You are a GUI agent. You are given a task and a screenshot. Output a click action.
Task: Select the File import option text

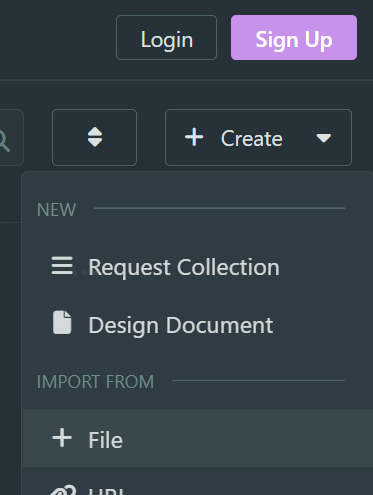[106, 440]
